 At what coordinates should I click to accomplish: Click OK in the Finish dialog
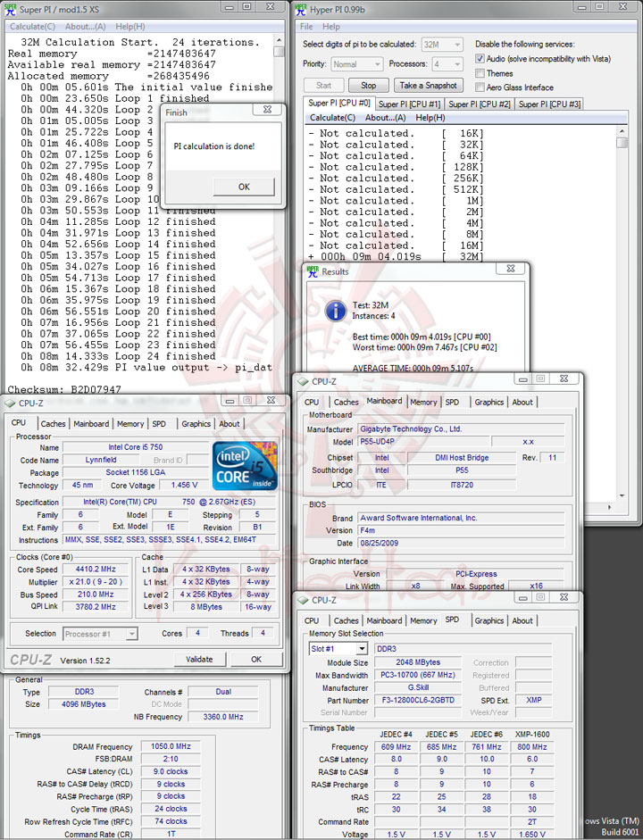(x=244, y=187)
